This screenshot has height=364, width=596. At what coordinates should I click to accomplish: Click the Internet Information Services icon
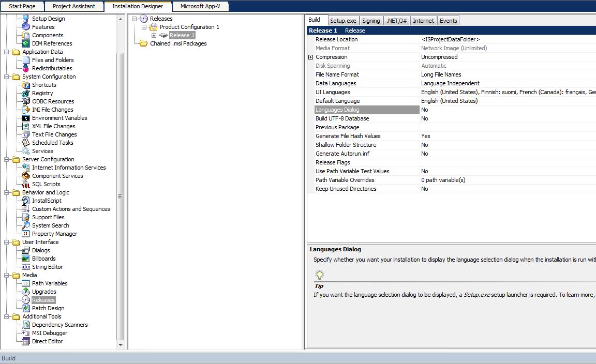pos(26,168)
